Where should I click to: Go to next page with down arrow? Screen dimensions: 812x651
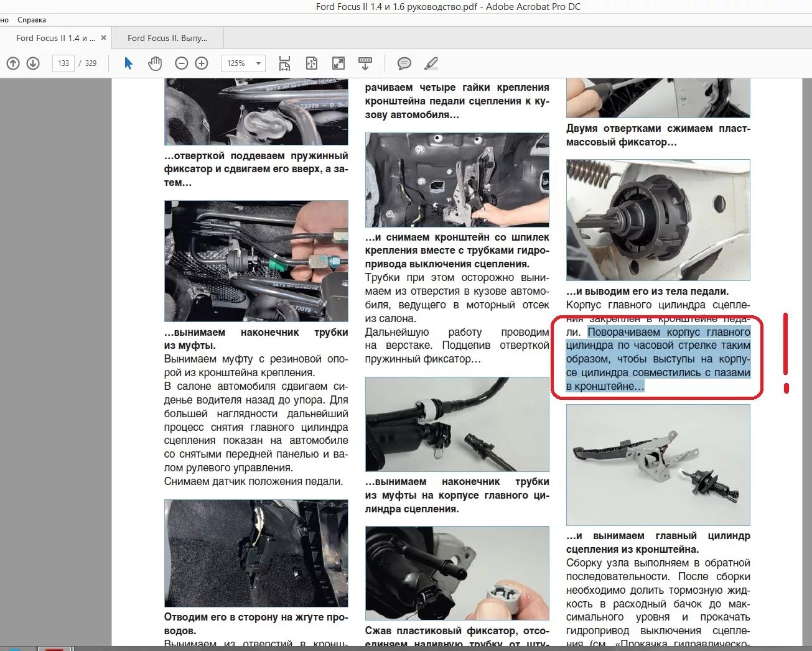coord(33,63)
